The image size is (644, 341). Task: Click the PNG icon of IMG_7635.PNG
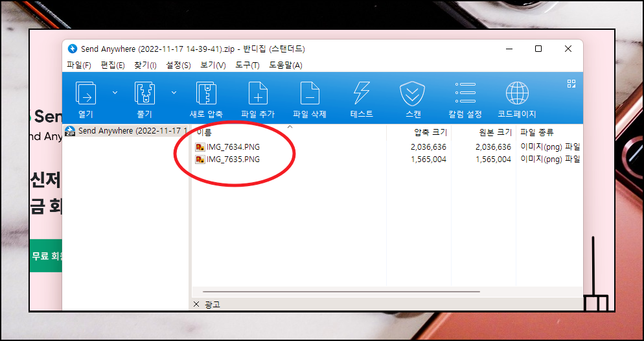pos(200,159)
